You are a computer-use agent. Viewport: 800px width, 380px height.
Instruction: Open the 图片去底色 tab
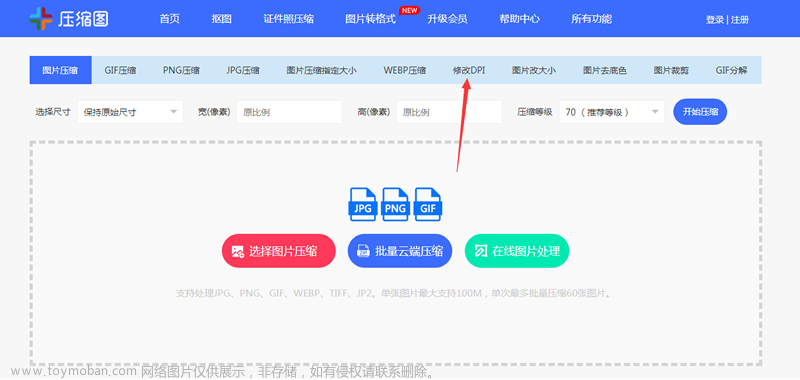pyautogui.click(x=605, y=70)
